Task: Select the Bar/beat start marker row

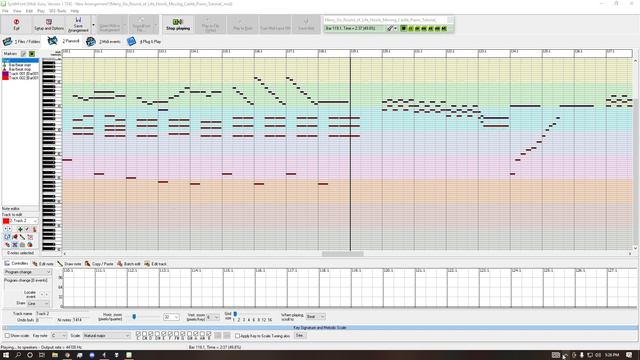Action: pyautogui.click(x=20, y=65)
